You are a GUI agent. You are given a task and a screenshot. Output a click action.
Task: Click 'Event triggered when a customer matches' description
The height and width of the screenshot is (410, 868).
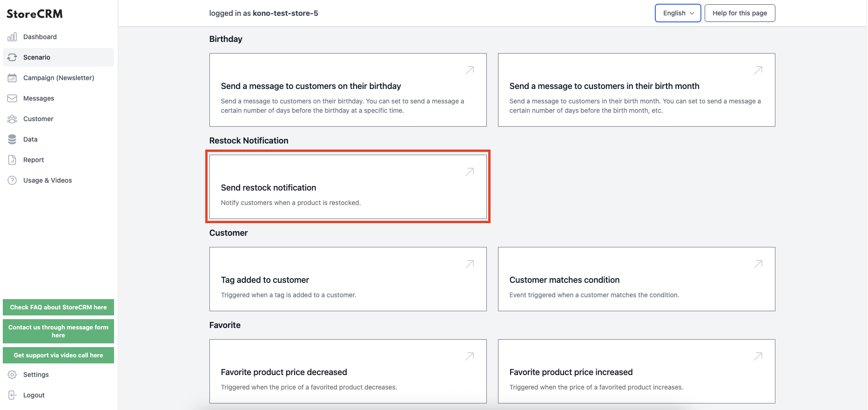click(x=594, y=295)
